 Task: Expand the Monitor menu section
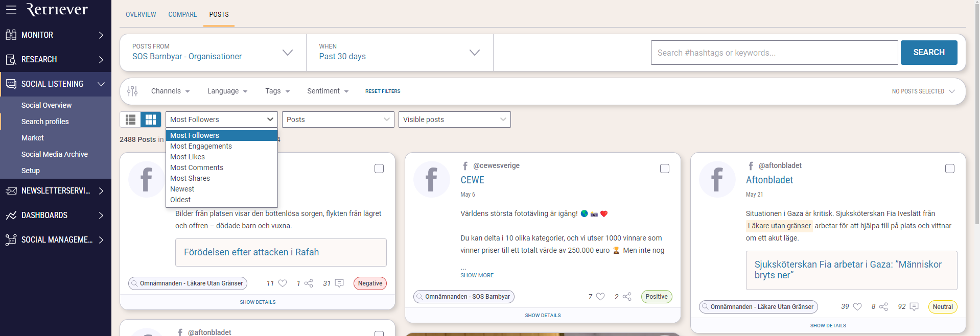(56, 35)
